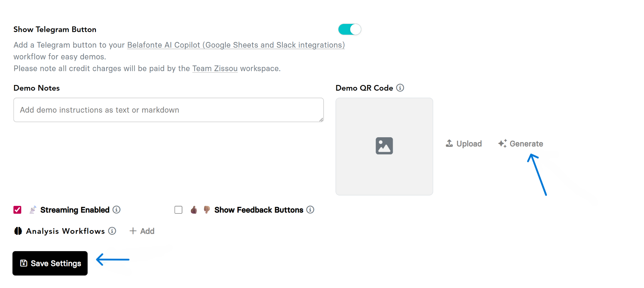Toggle the Show Telegram Button switch
The height and width of the screenshot is (288, 644).
[349, 30]
